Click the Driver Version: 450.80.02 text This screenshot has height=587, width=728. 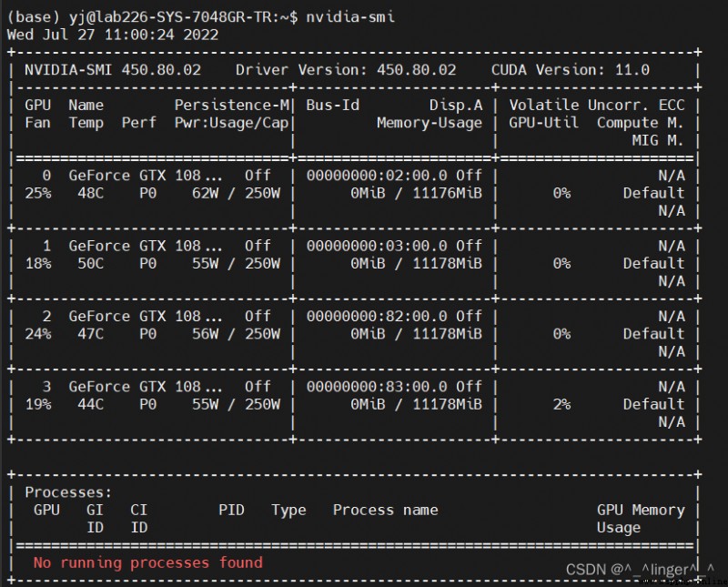(x=346, y=70)
